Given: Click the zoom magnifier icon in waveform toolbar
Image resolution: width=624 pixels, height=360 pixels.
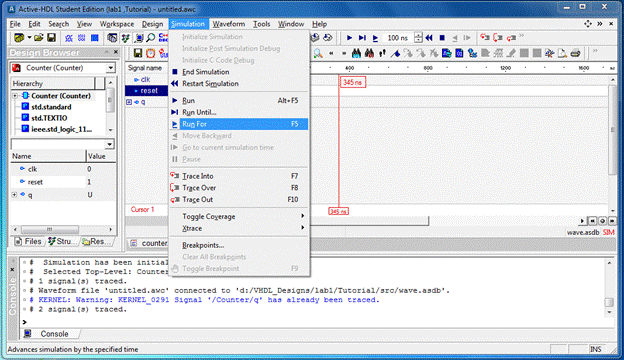Looking at the screenshot, I should coord(318,53).
